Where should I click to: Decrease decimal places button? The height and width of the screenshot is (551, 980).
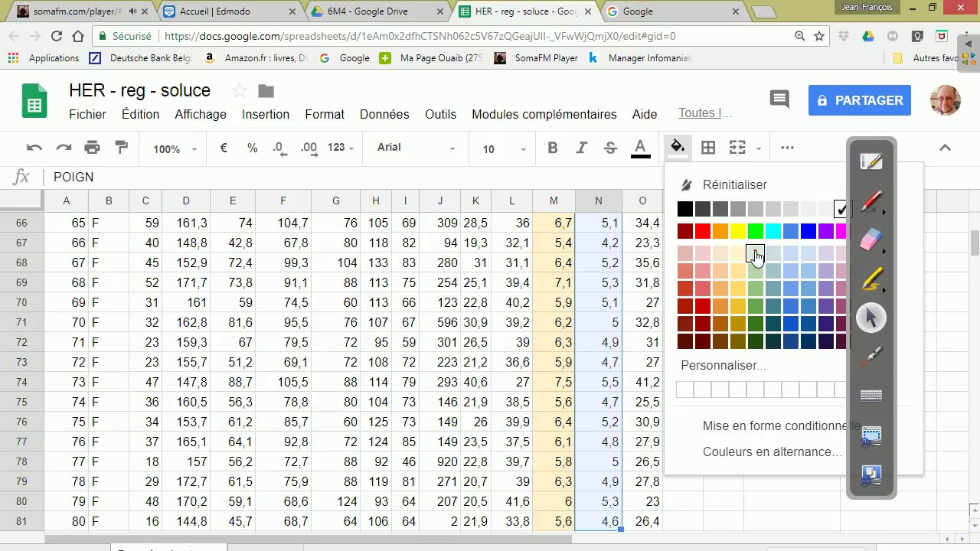279,148
